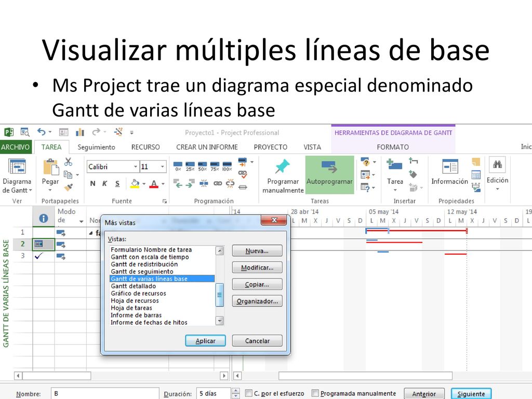Click the Format Painter brush icon

[x=68, y=187]
